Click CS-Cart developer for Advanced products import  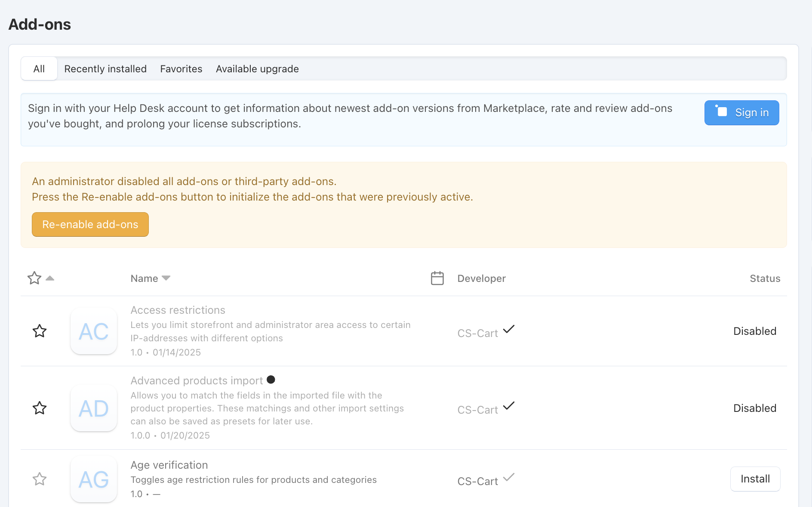[477, 410]
